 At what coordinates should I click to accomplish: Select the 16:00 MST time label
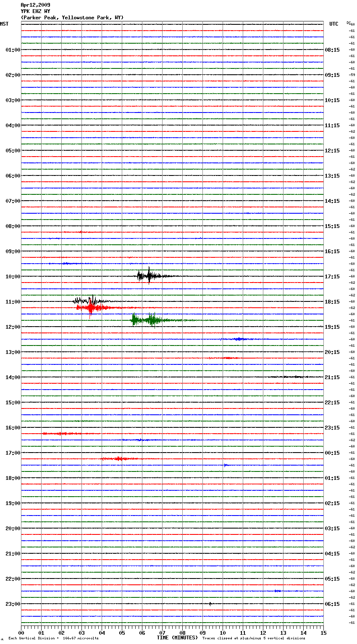[x=13, y=428]
